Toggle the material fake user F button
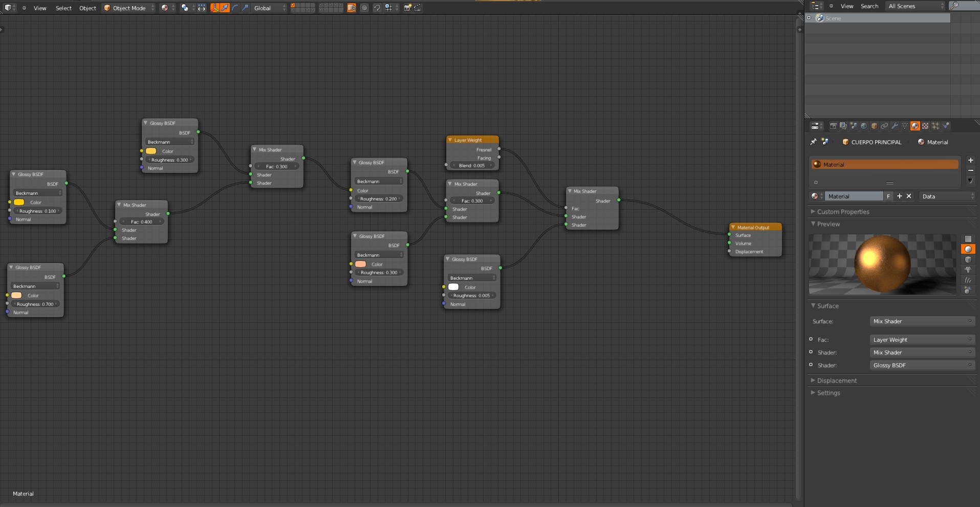The height and width of the screenshot is (507, 980). tap(888, 196)
